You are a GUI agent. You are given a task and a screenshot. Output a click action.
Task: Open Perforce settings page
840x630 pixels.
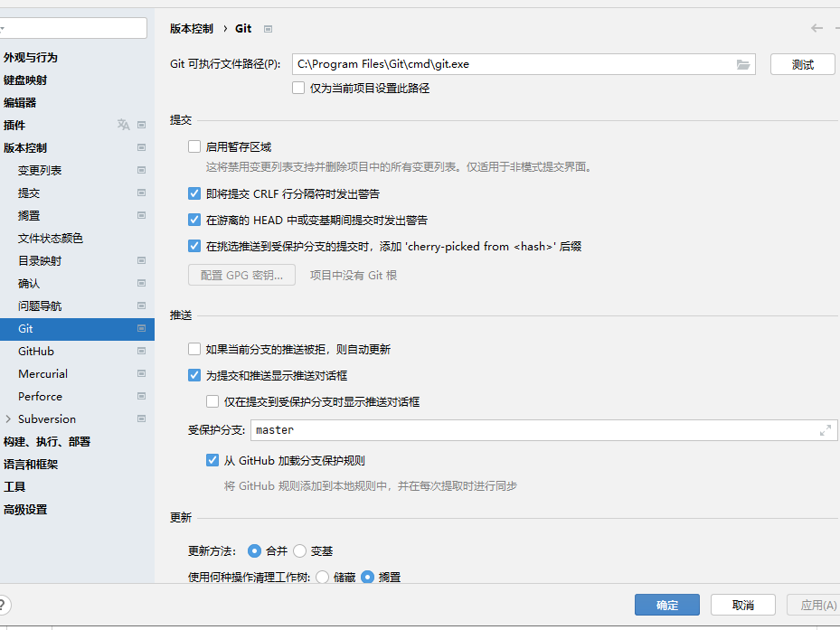40,396
